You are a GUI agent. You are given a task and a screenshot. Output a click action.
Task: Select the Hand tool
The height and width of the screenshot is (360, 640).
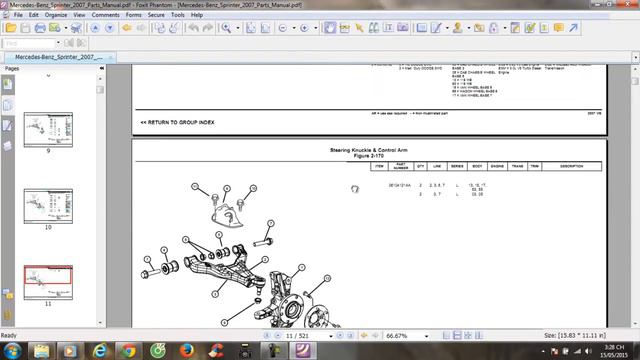329,28
